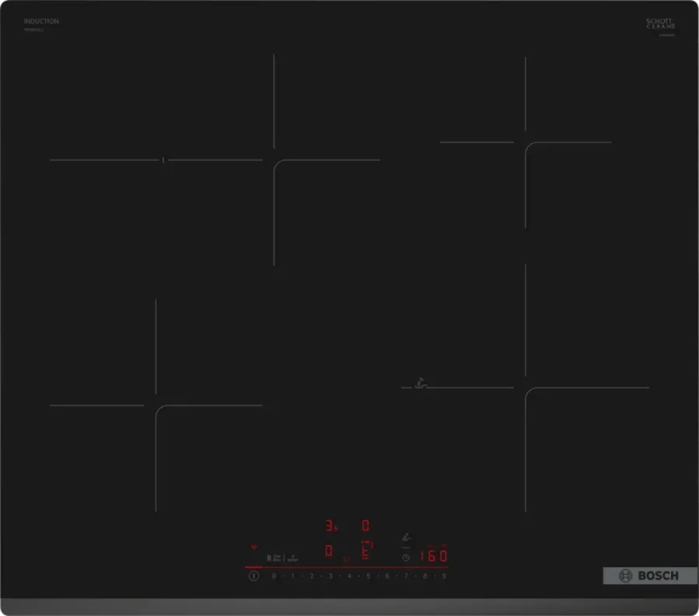This screenshot has width=699, height=616.
Task: Tap the frying sensor icon above timer
Action: pos(406,537)
